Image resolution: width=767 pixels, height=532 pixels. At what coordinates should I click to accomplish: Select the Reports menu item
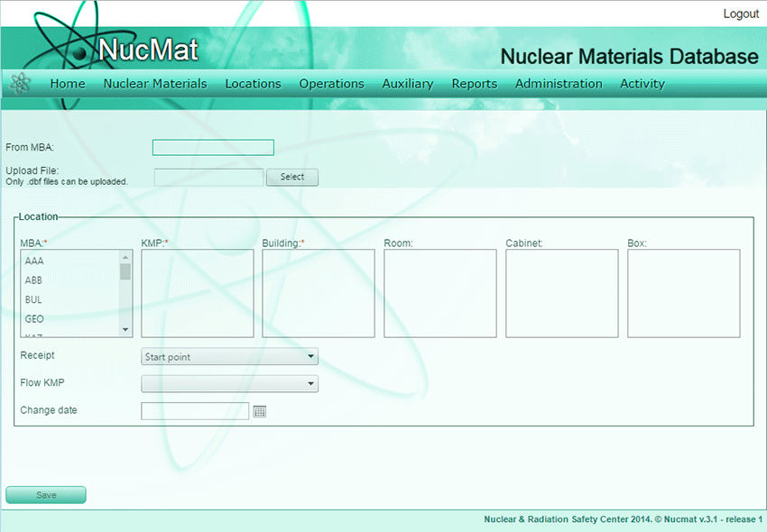pos(475,84)
